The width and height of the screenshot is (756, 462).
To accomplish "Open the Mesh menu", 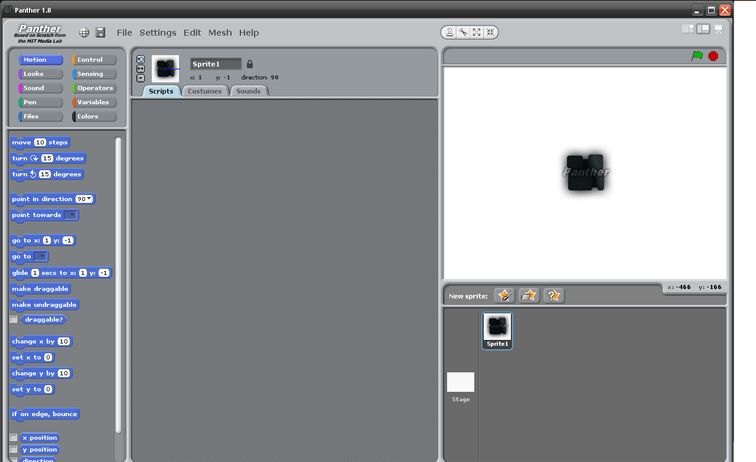I will point(220,33).
